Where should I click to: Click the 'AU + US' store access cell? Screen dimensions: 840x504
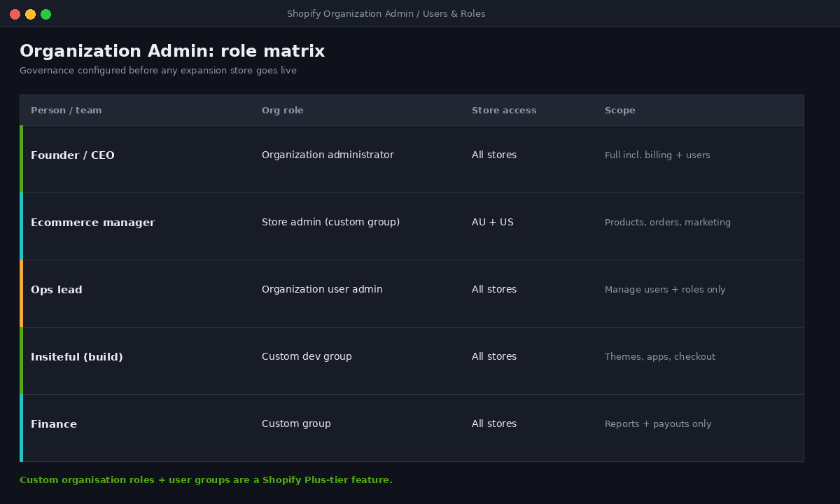(493, 222)
